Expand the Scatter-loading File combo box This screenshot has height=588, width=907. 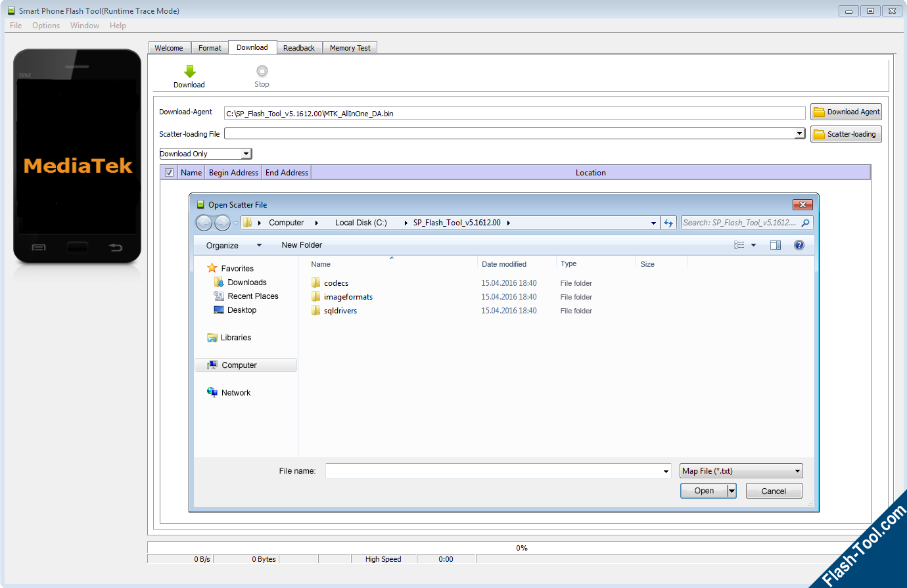[799, 134]
